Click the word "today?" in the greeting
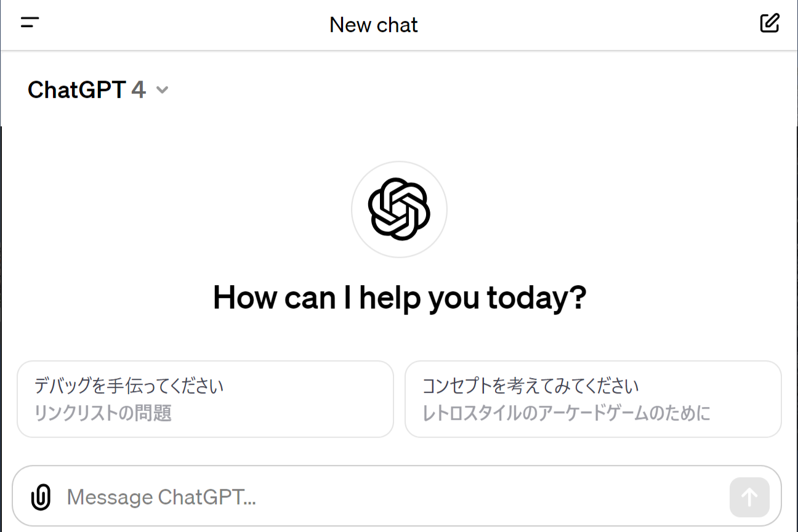Image resolution: width=798 pixels, height=532 pixels. [x=536, y=298]
